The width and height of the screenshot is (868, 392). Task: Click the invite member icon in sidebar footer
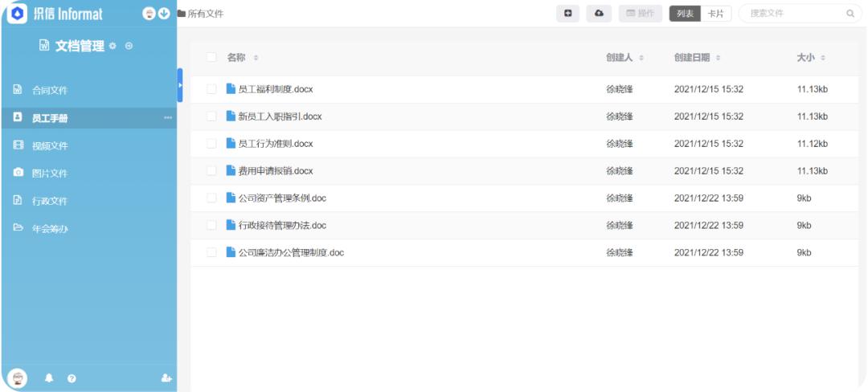166,378
